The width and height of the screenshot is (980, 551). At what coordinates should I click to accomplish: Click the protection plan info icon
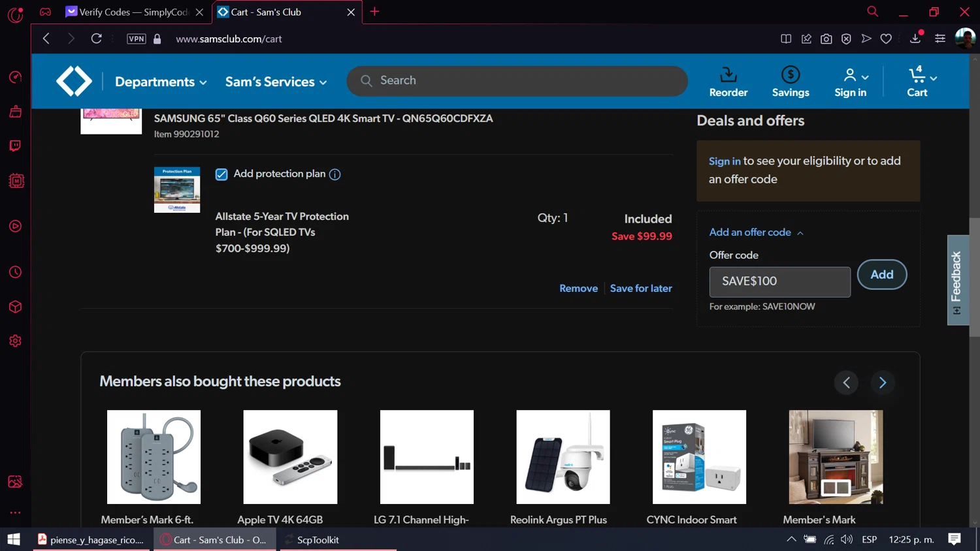click(335, 174)
